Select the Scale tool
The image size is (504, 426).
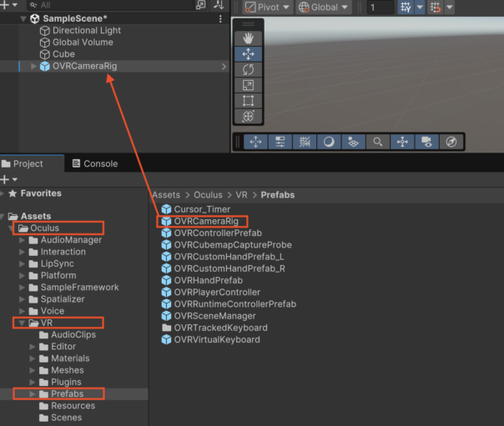(x=248, y=85)
